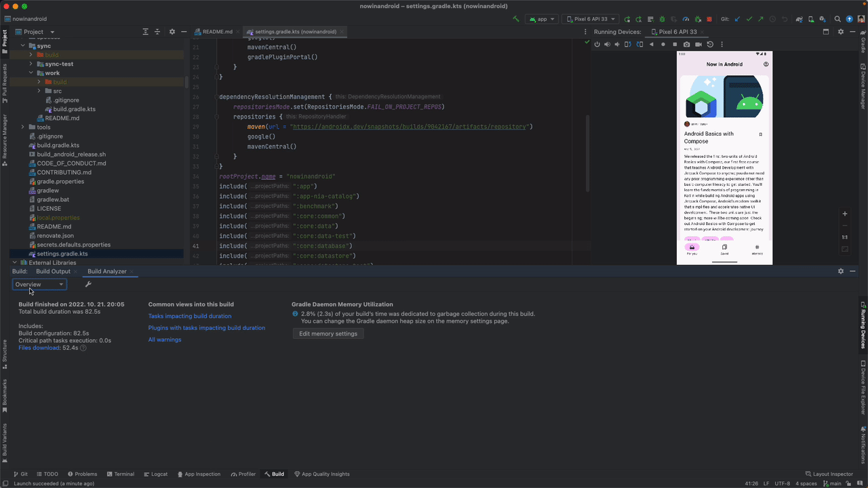Click the Git Commit checkmark
Screen dimensions: 868x488
749,19
